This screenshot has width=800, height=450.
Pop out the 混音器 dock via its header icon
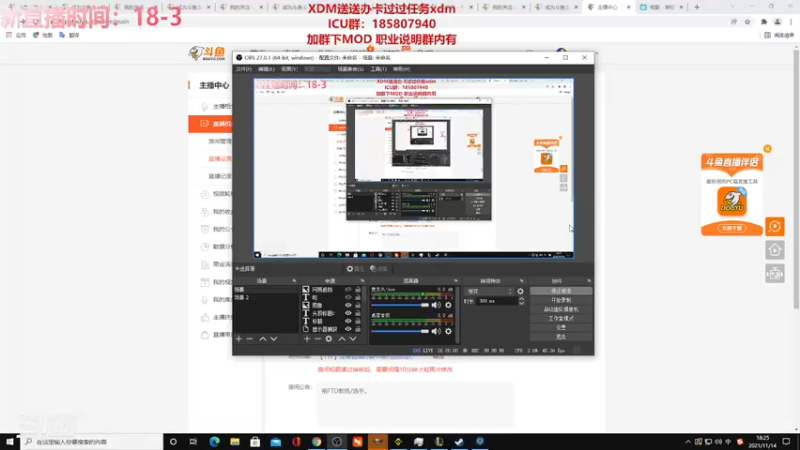pos(456,281)
